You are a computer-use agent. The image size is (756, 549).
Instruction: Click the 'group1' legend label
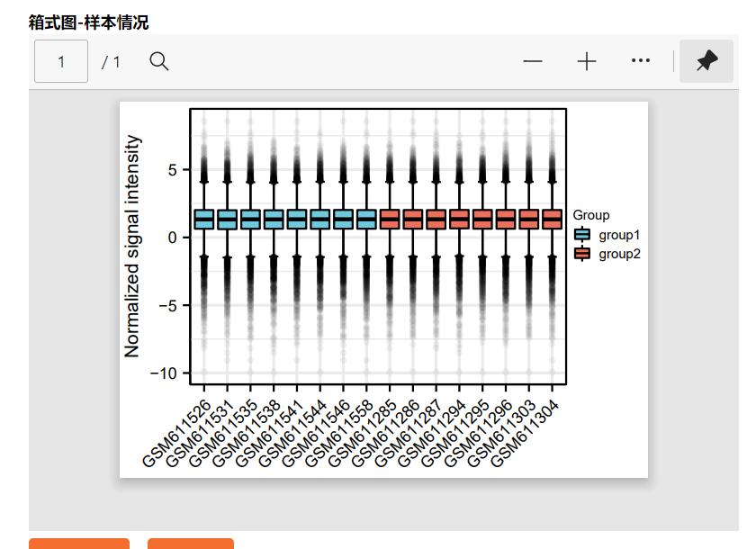tap(619, 235)
